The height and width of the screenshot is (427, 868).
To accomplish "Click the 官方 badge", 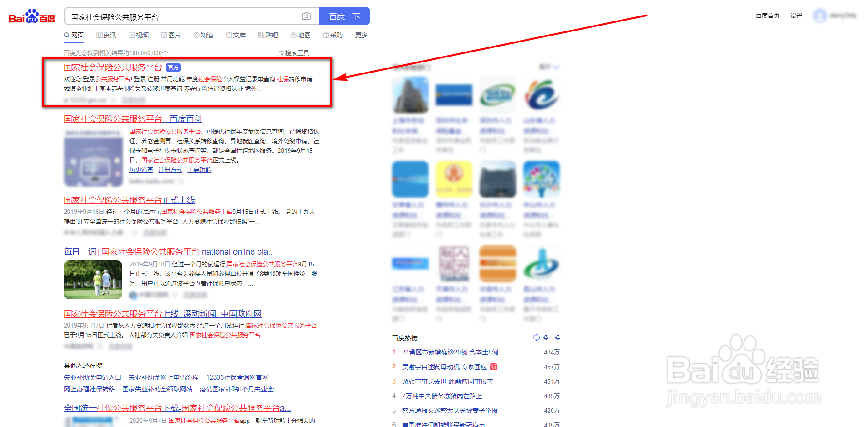I will tap(173, 68).
